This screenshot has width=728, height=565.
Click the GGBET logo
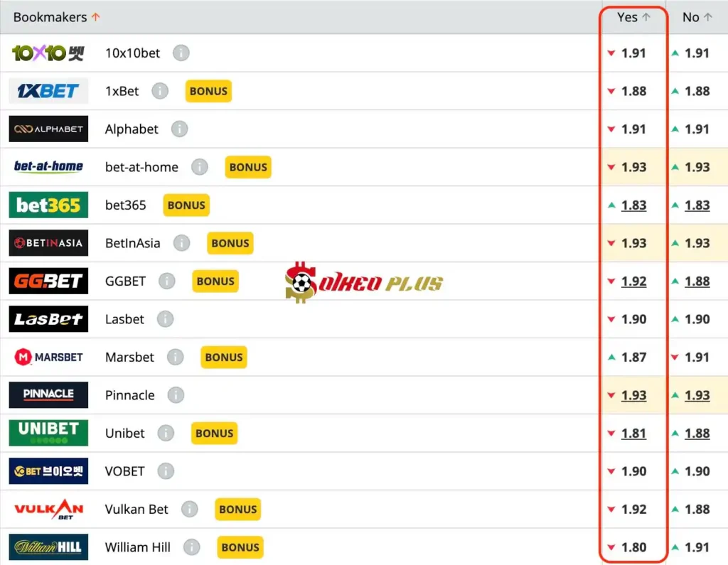[48, 281]
